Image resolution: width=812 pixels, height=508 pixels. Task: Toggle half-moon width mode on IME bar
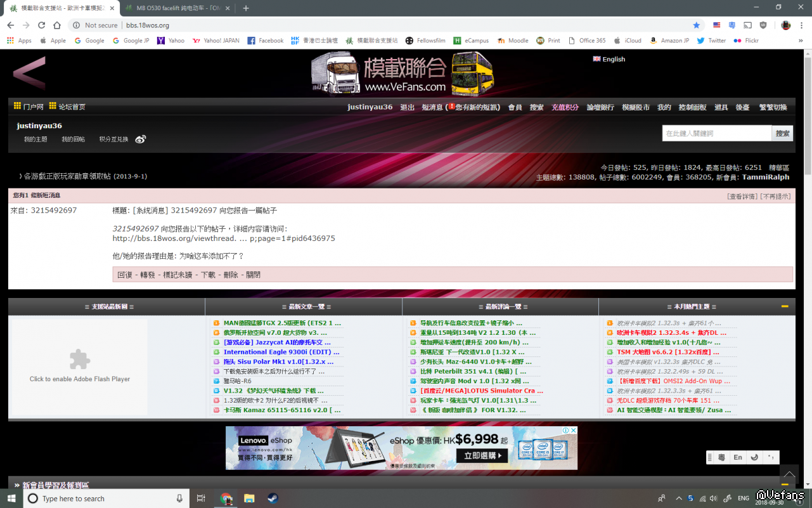pos(754,457)
